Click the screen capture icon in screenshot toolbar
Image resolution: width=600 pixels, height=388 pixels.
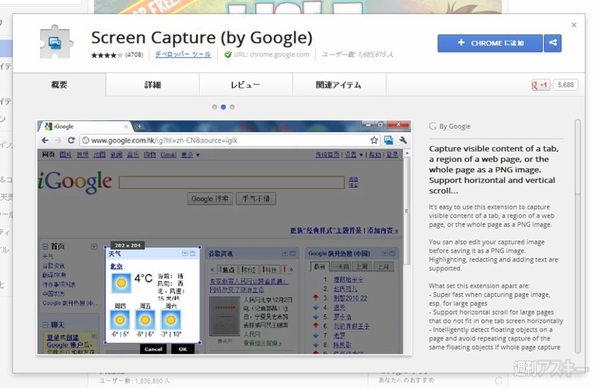point(388,140)
